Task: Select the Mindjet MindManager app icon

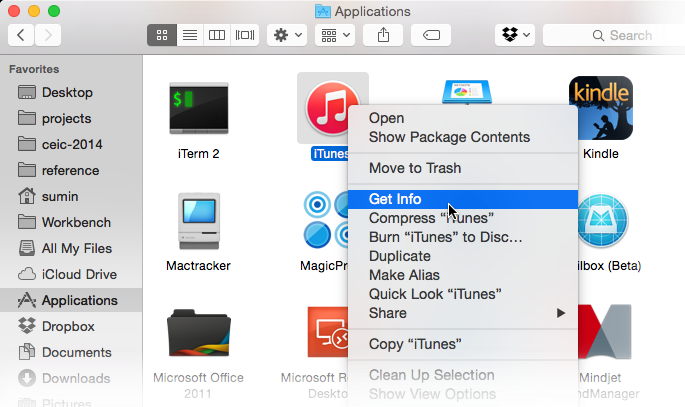Action: coord(605,332)
